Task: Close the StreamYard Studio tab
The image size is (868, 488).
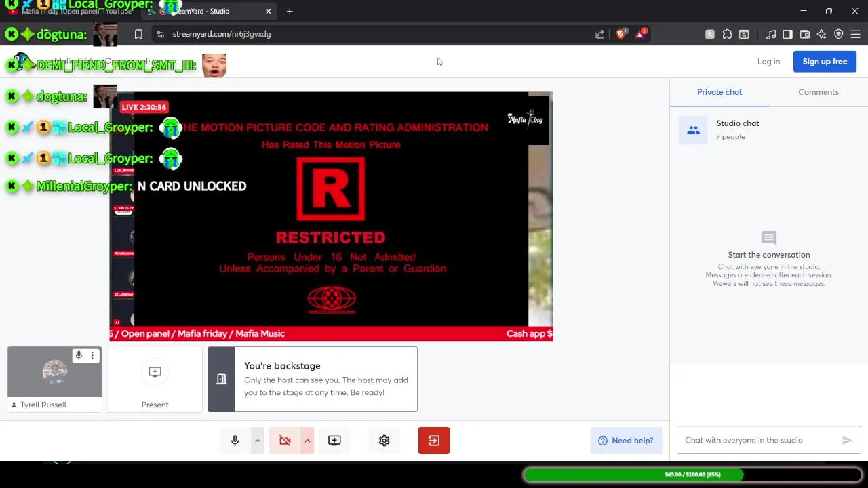Action: (x=268, y=11)
